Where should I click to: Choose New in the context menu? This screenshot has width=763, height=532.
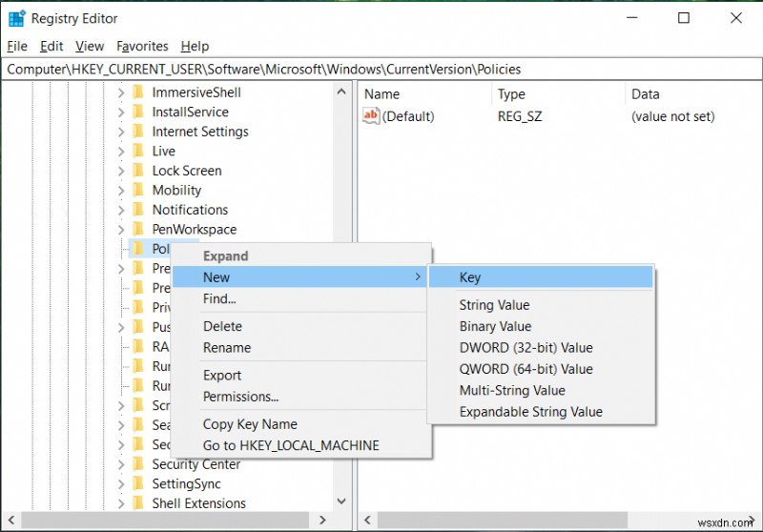(299, 277)
